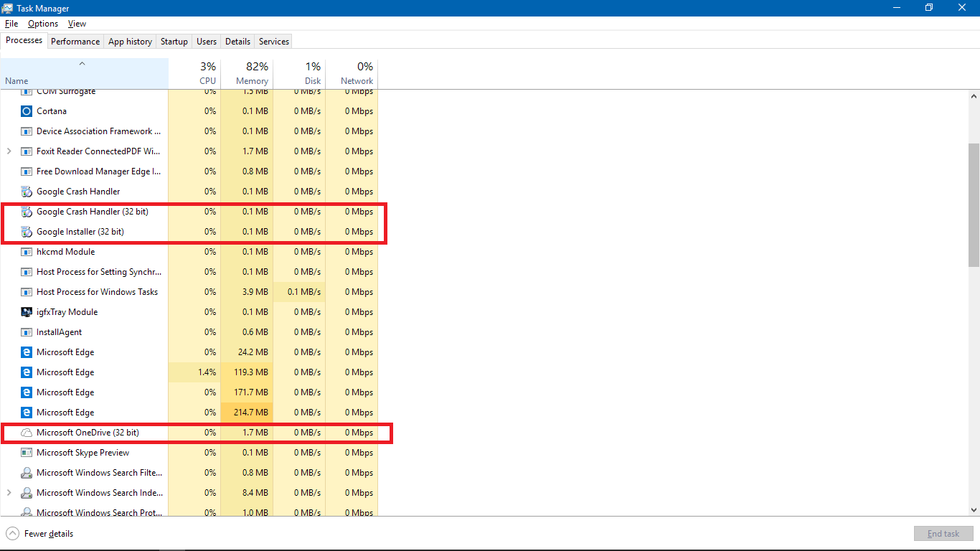The width and height of the screenshot is (980, 551).
Task: Expand the Microsoft Windows Search Indexer group
Action: (9, 493)
